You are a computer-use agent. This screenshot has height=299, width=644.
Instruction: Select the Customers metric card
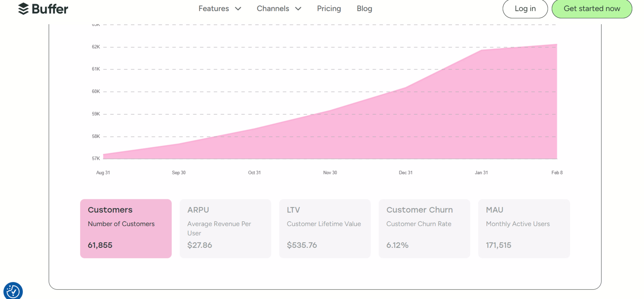point(126,228)
